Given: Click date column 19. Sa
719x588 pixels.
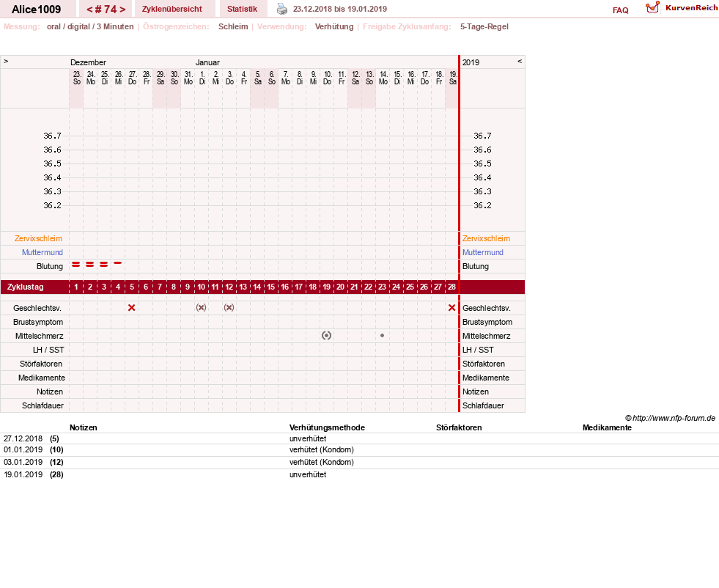Looking at the screenshot, I should click(453, 78).
